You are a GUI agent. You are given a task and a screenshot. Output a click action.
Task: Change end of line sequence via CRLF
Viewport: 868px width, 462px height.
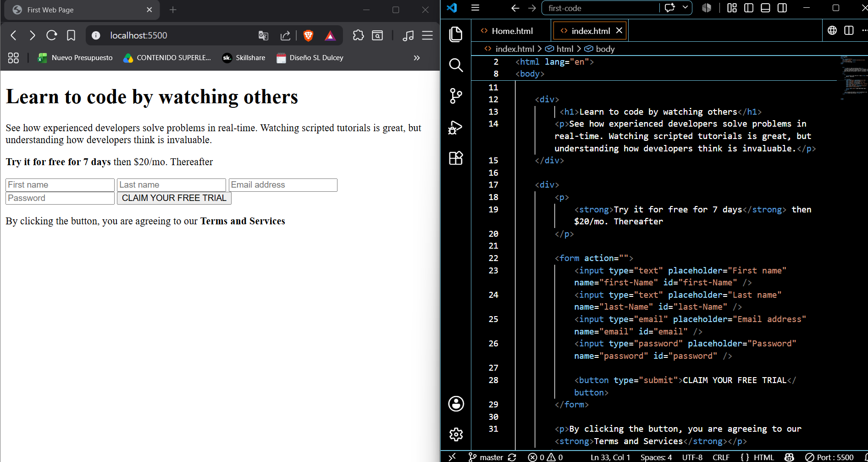pos(721,457)
